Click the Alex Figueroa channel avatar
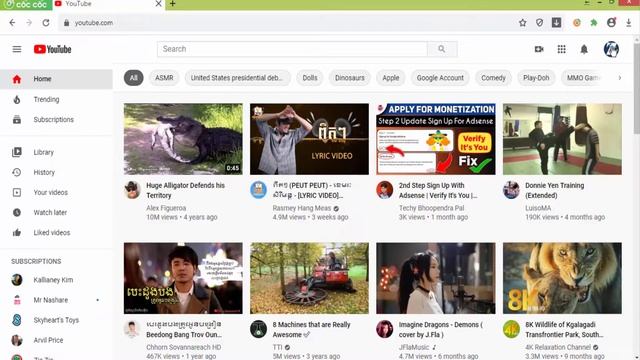This screenshot has height=360, width=640. (132, 190)
